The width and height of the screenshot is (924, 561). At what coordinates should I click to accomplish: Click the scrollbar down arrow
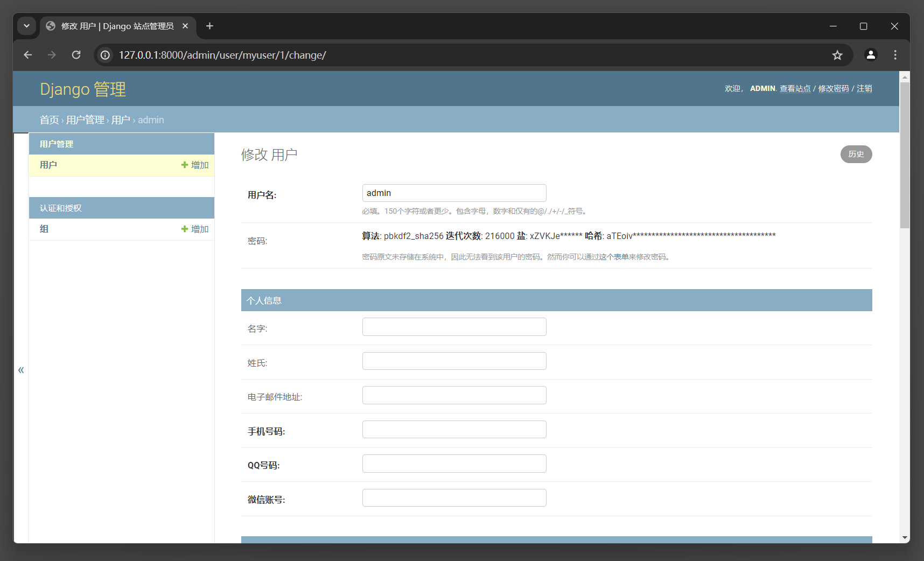[x=905, y=537]
